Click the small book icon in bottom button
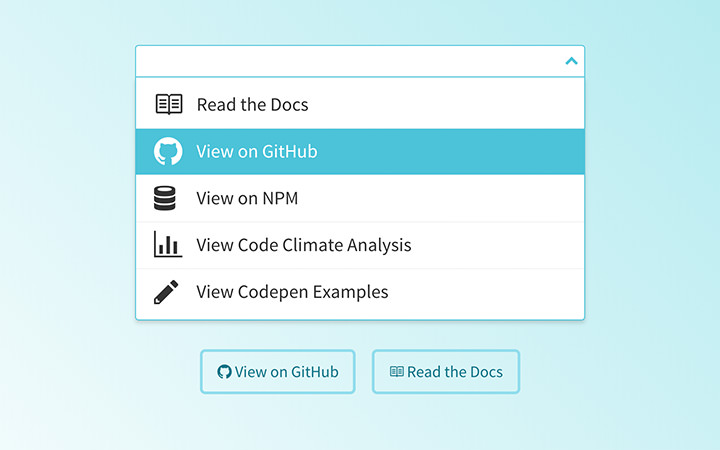This screenshot has width=720, height=450. [397, 372]
